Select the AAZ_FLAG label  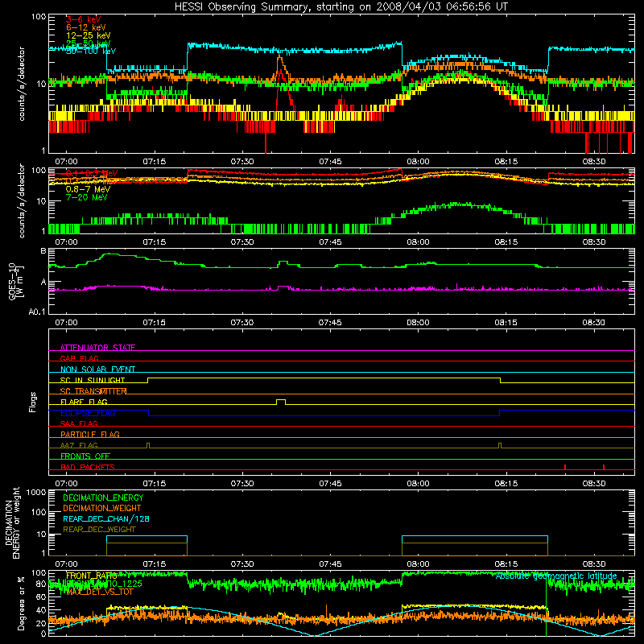(x=79, y=445)
